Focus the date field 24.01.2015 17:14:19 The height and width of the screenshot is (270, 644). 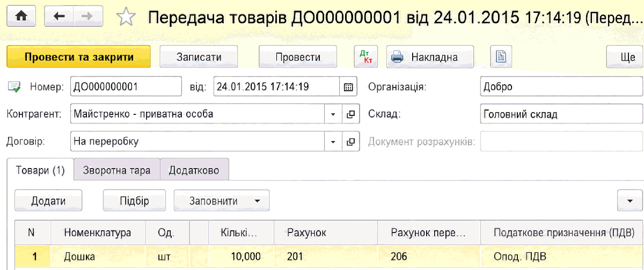pyautogui.click(x=277, y=86)
